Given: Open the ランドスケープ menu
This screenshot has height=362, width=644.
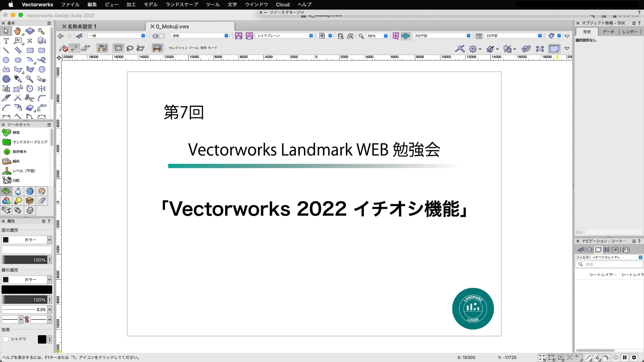Looking at the screenshot, I should [182, 4].
